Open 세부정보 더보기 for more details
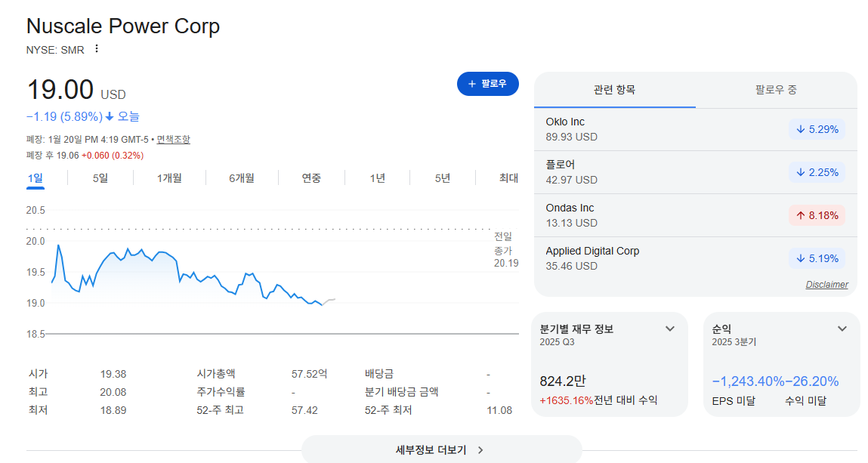The height and width of the screenshot is (463, 868). (441, 449)
